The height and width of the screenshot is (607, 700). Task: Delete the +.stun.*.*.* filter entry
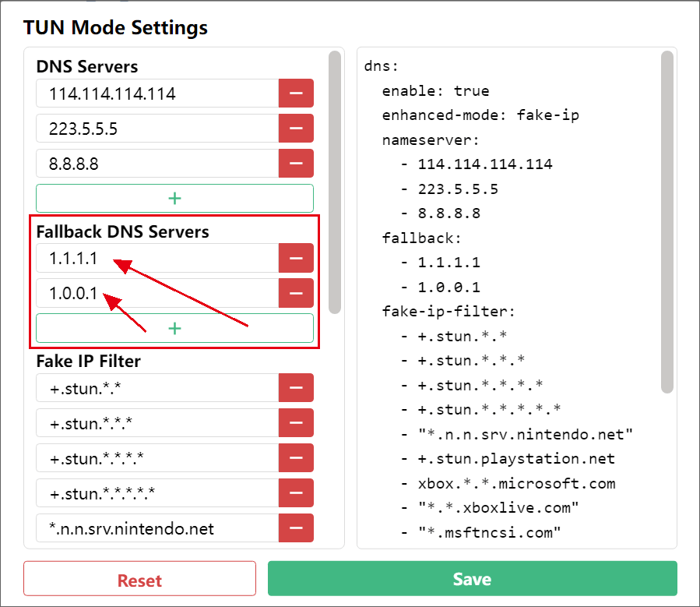click(296, 422)
